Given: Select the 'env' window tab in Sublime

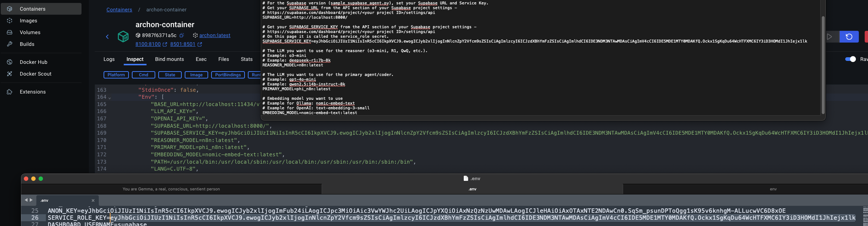Looking at the screenshot, I should [773, 189].
